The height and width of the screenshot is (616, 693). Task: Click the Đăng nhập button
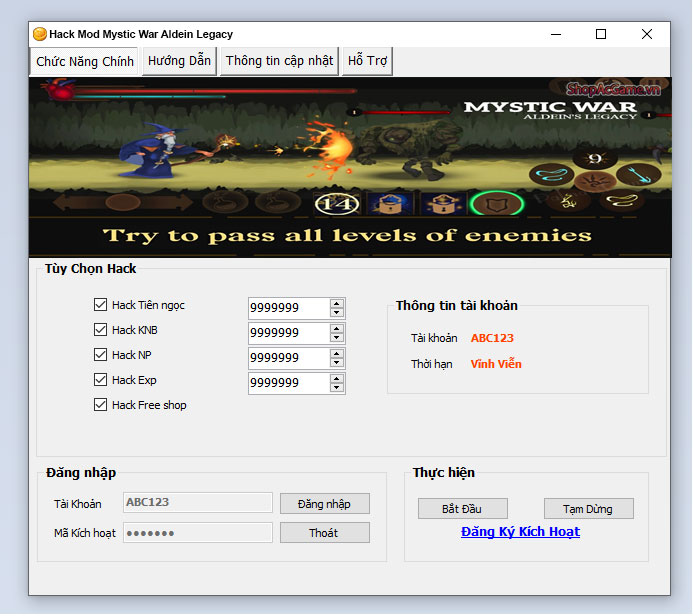[324, 504]
